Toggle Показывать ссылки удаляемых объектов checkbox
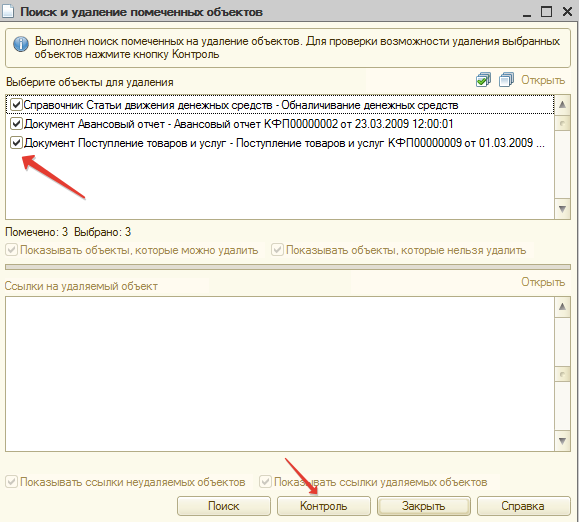The image size is (579, 522). [265, 482]
